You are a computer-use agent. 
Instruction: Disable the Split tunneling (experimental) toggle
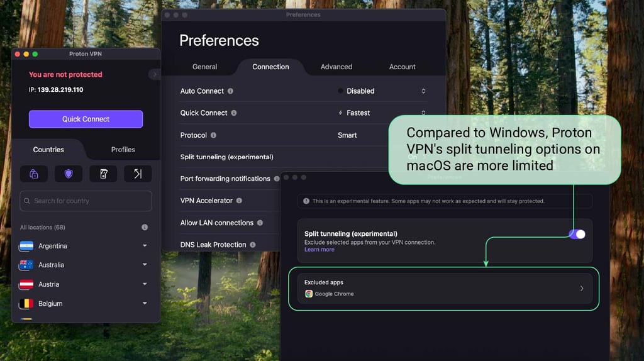pyautogui.click(x=577, y=234)
